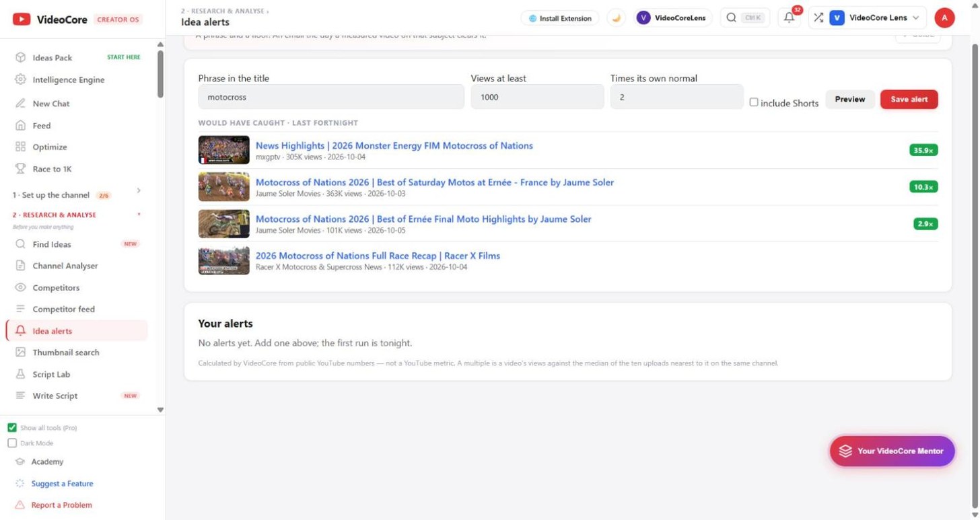The image size is (980, 520).
Task: Open Your VideoCore Mentor
Action: point(893,451)
